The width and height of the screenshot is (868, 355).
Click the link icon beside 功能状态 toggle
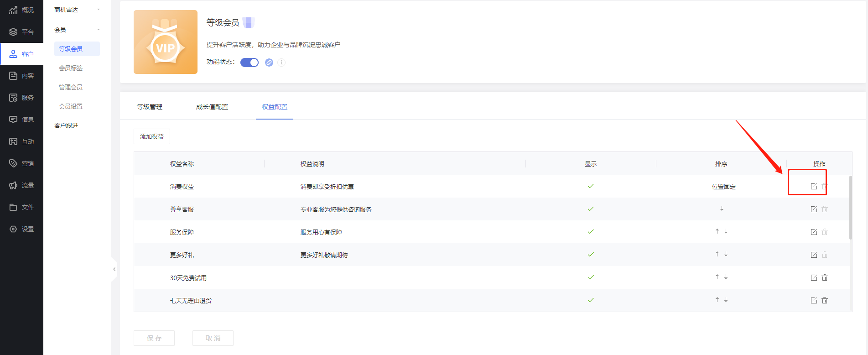269,63
